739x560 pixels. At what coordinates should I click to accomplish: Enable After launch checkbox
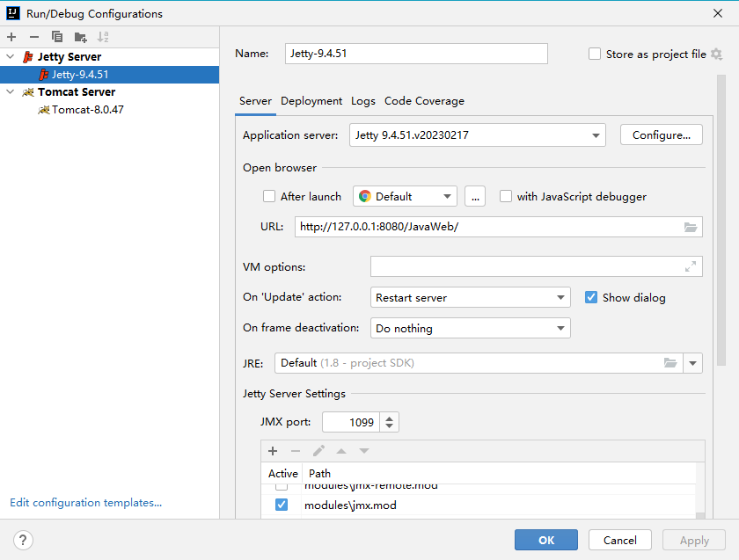point(269,196)
